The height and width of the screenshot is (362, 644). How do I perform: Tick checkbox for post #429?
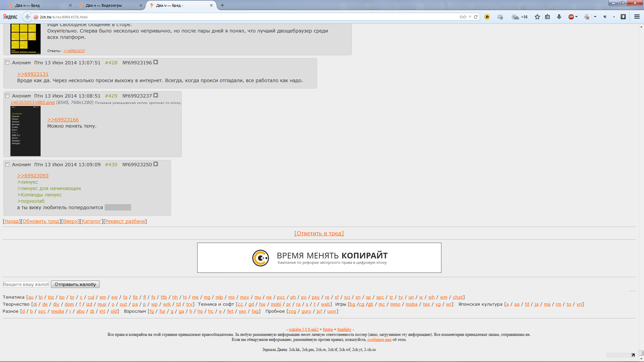point(7,96)
